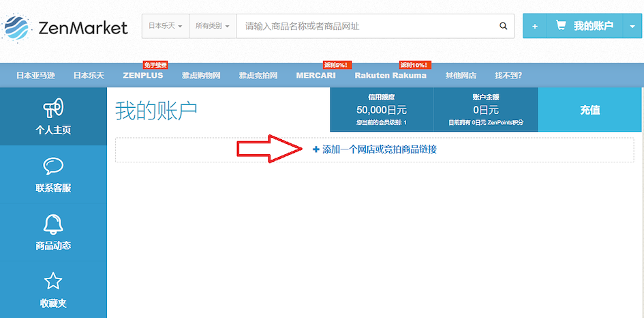The width and height of the screenshot is (644, 318).
Task: Click the search magnifier icon
Action: coord(503,26)
